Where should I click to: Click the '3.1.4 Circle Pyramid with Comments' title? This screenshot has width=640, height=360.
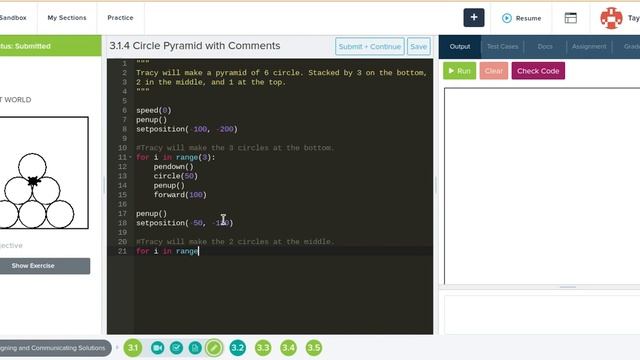click(x=195, y=46)
